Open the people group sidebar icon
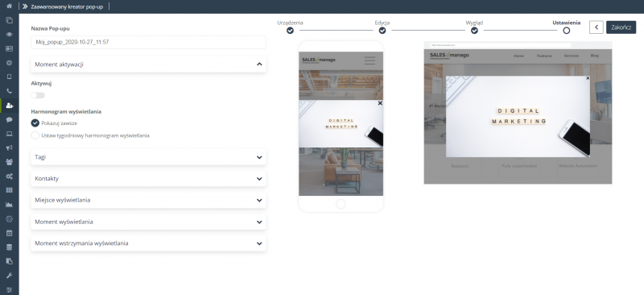Image resolution: width=644 pixels, height=295 pixels. click(10, 162)
